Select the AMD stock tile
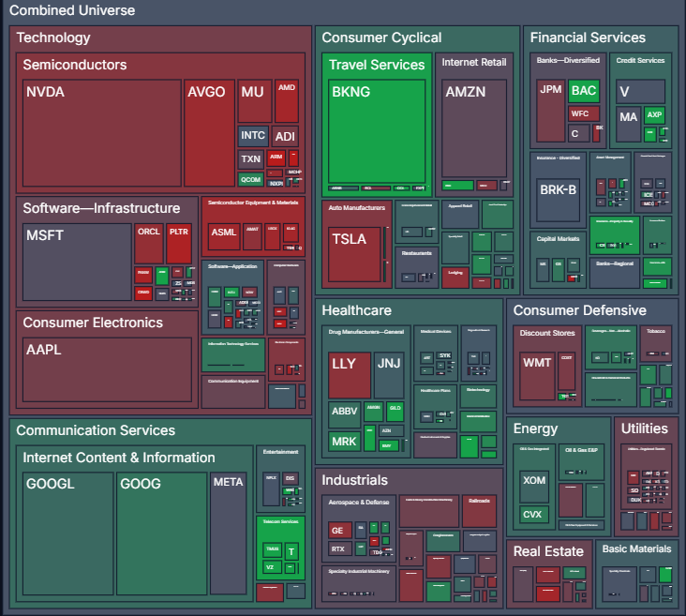The height and width of the screenshot is (616, 686). pyautogui.click(x=287, y=101)
